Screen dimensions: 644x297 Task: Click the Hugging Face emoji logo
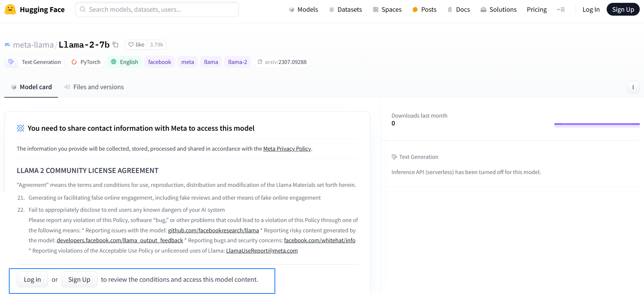coord(10,10)
